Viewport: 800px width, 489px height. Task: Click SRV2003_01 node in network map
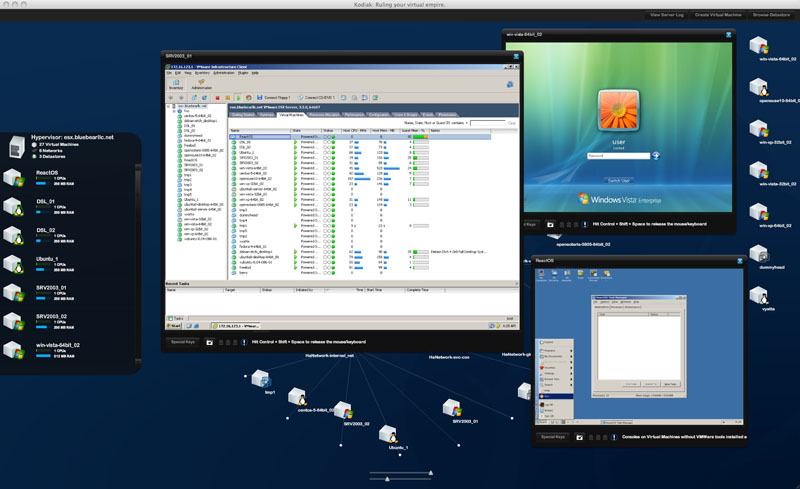[x=452, y=408]
